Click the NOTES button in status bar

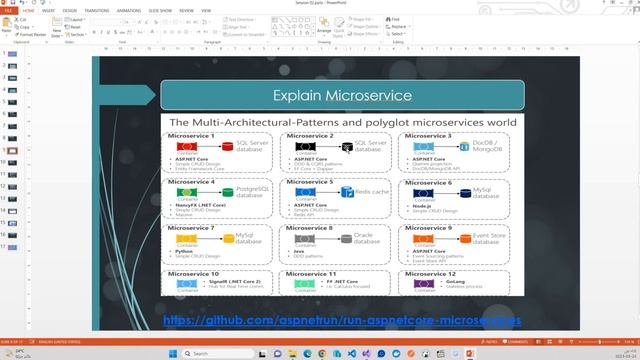point(489,342)
